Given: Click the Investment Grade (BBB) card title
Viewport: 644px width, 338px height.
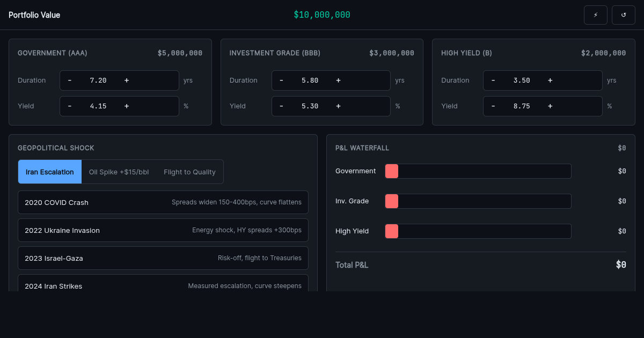Looking at the screenshot, I should point(275,53).
